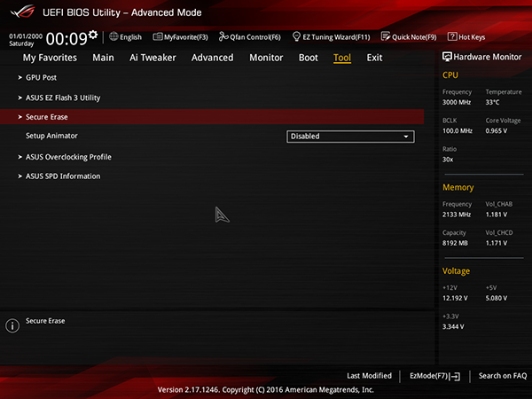Screen dimensions: 532x399
Task: Switch to the Ai Tweaker tab
Action: click(153, 58)
